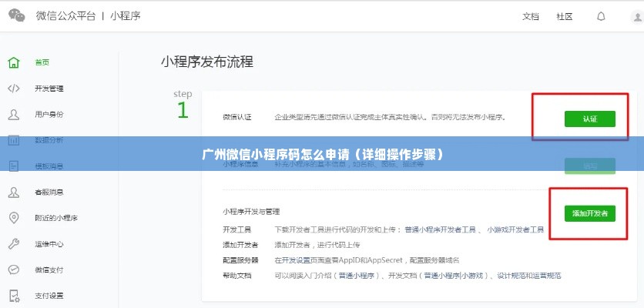Click the green 认证 button

point(590,119)
